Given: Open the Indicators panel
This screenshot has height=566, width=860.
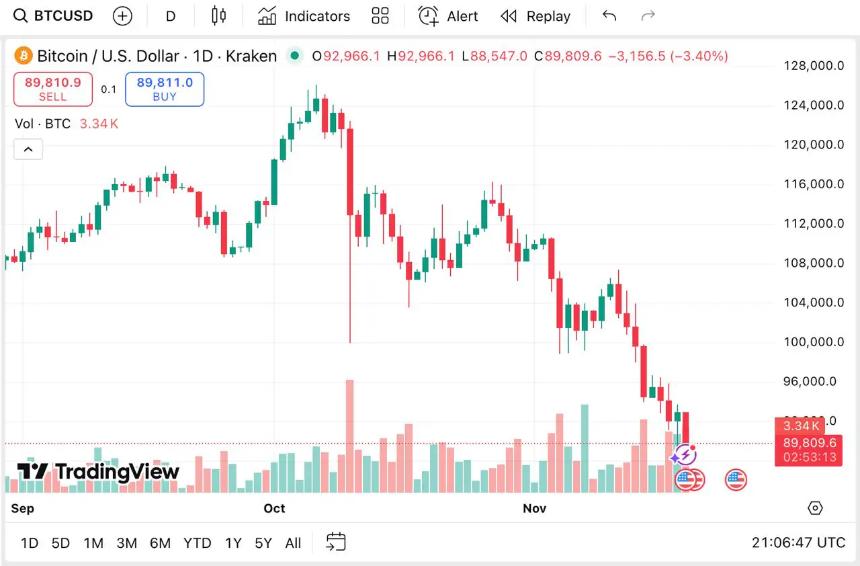Looking at the screenshot, I should [x=304, y=16].
